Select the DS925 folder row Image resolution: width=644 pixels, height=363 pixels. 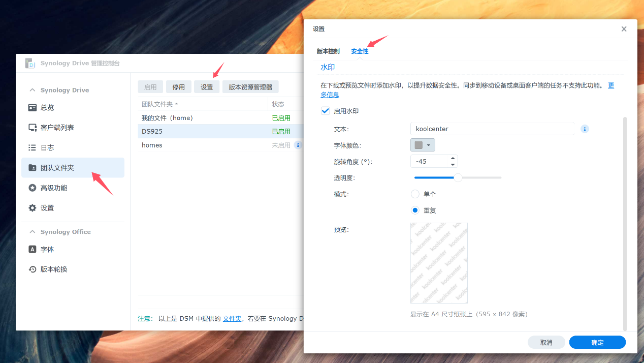point(220,131)
